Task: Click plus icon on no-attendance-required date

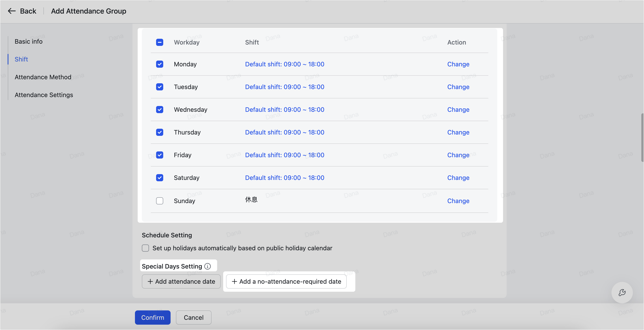Action: (234, 281)
